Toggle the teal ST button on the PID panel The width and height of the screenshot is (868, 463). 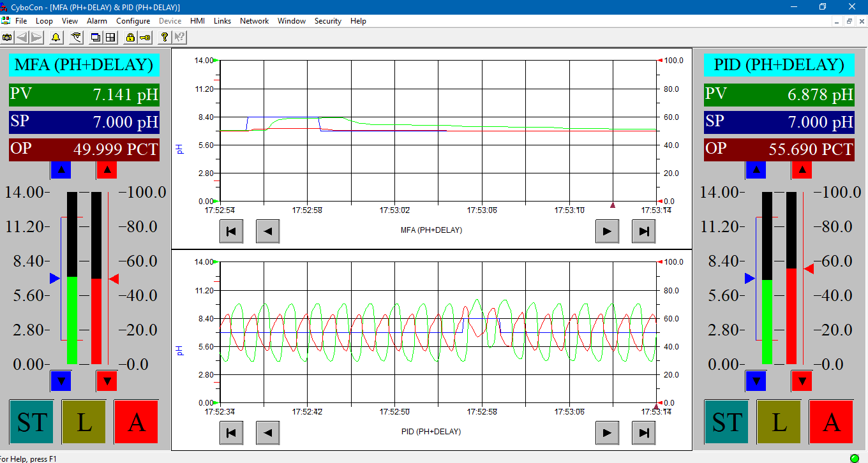(726, 422)
